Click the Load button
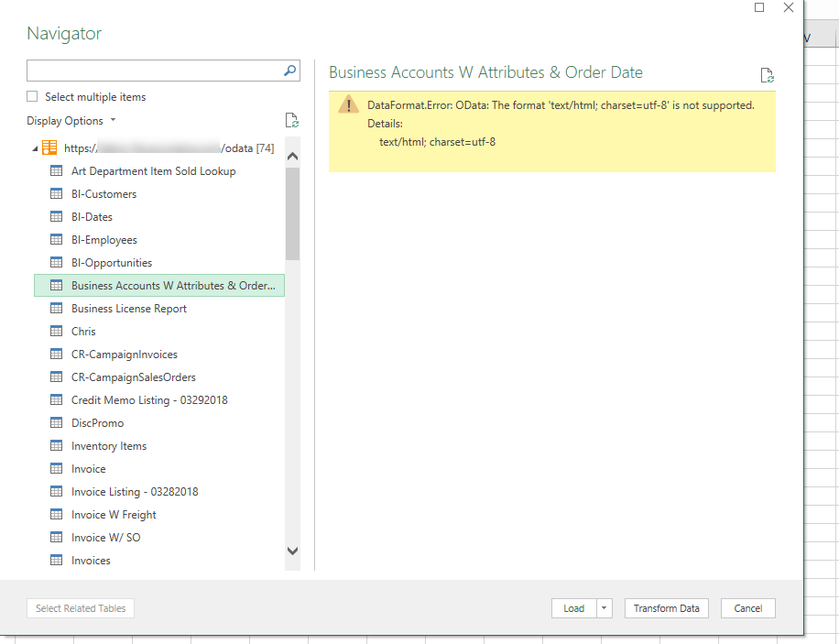The height and width of the screenshot is (644, 839). tap(573, 608)
